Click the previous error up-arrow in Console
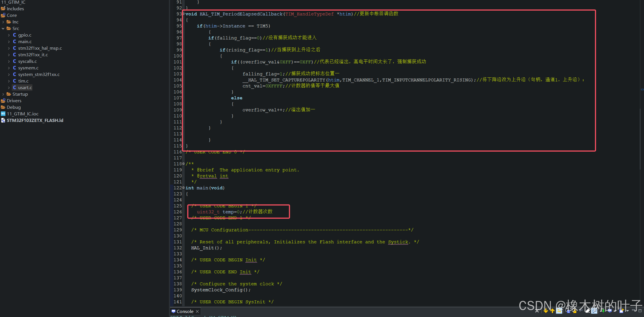Viewport: 644px width, 317px height. coord(552,311)
